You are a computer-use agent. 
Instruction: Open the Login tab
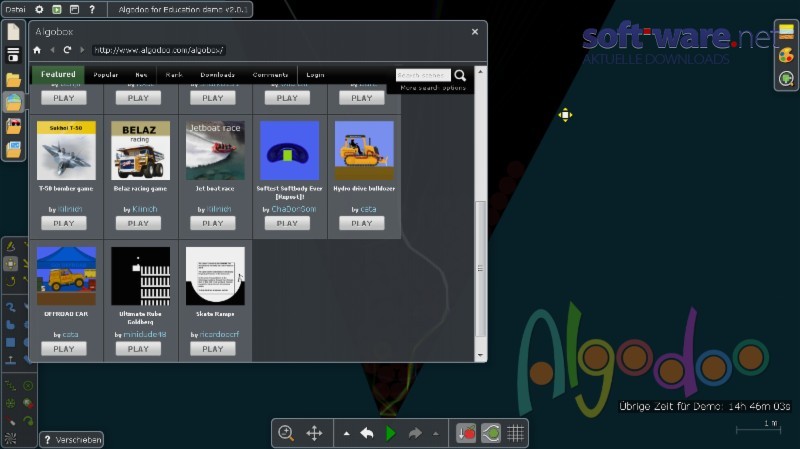(x=315, y=74)
